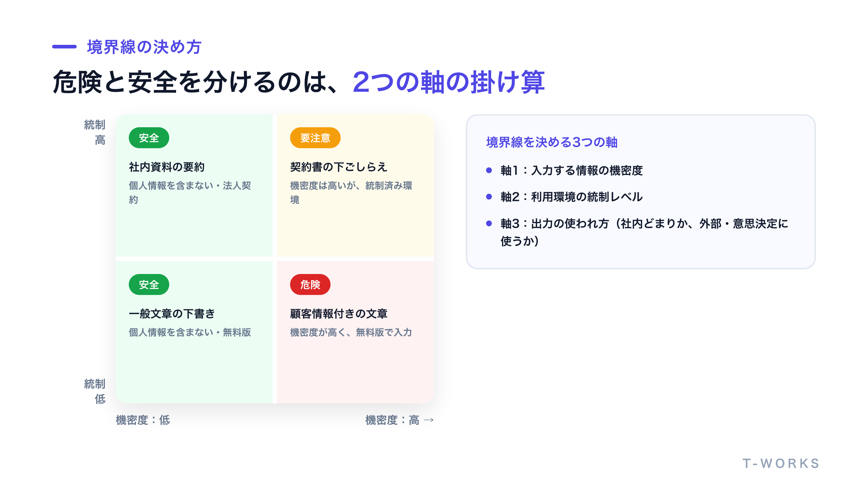
Task: Click the axis label 統制 高
Action: click(x=95, y=132)
